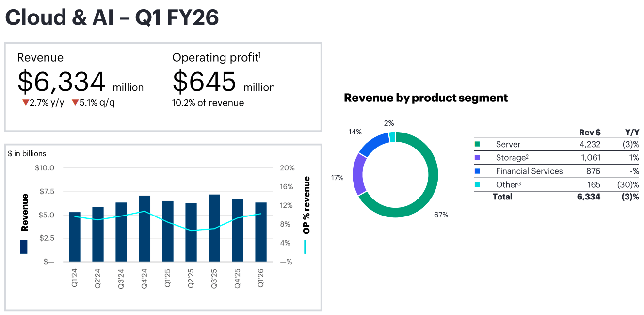The image size is (644, 315).
Task: Expand the Operating profit footnote 1
Action: [259, 54]
